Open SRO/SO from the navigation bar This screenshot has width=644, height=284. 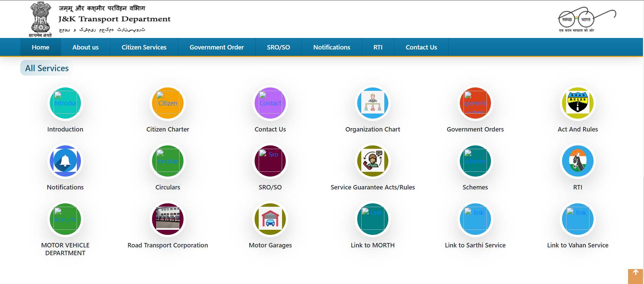coord(278,47)
